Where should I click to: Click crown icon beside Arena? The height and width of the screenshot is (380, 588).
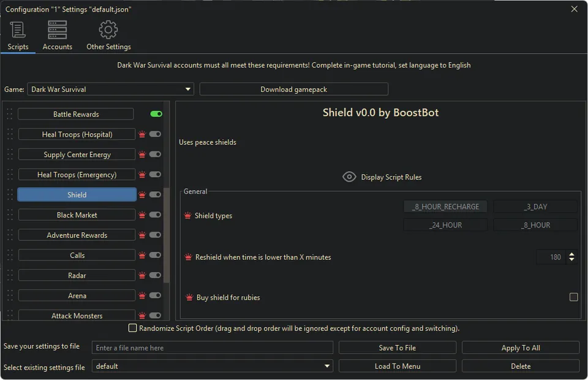142,295
